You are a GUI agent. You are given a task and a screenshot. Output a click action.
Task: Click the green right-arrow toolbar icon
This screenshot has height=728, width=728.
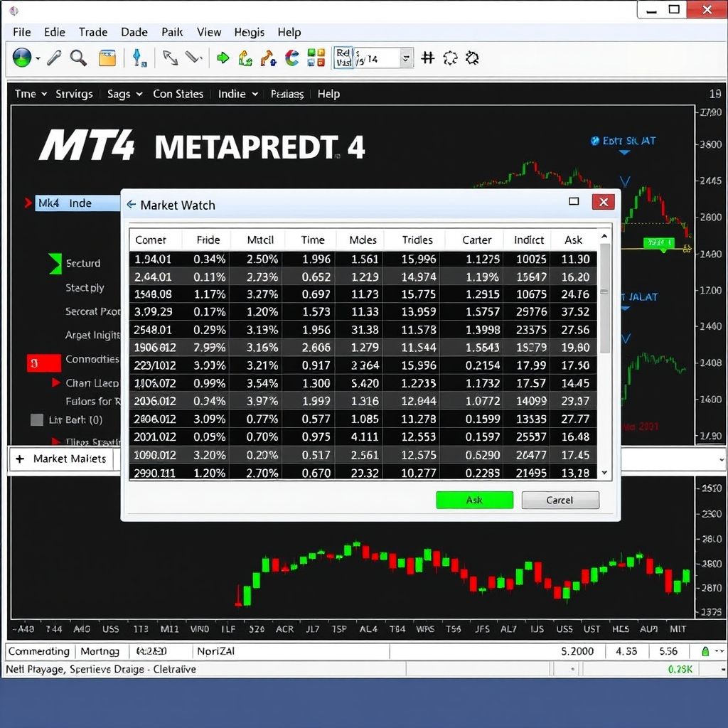point(223,58)
